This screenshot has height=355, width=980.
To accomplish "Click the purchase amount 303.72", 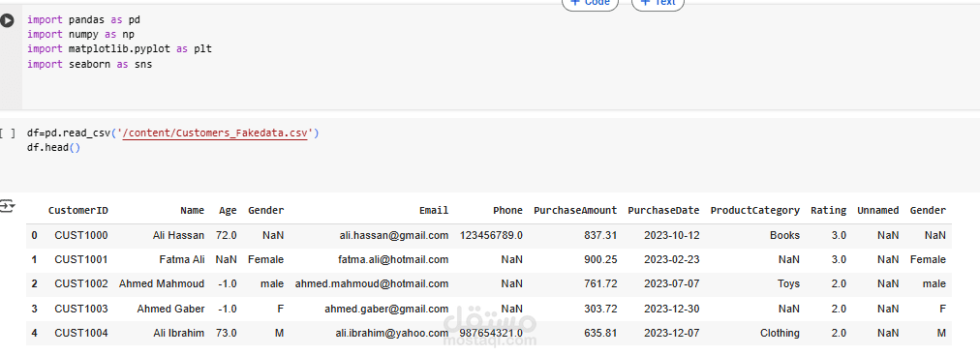I will 600,309.
